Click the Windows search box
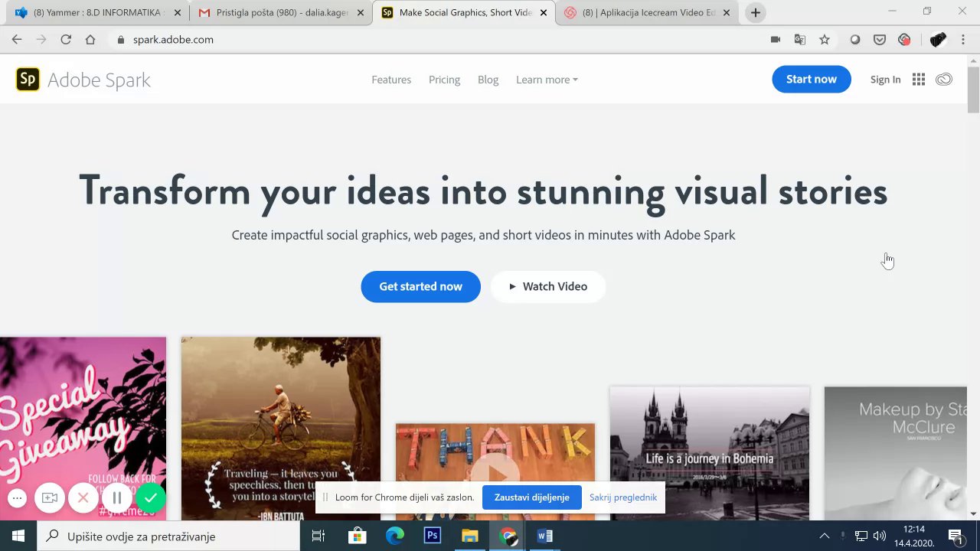Viewport: 980px width, 551px height. [x=168, y=536]
